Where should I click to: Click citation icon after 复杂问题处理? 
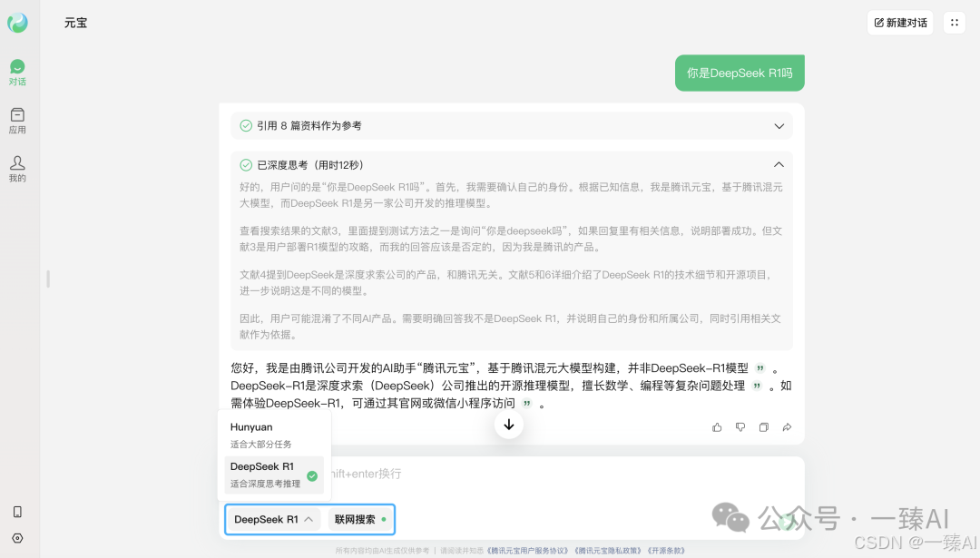click(x=757, y=386)
